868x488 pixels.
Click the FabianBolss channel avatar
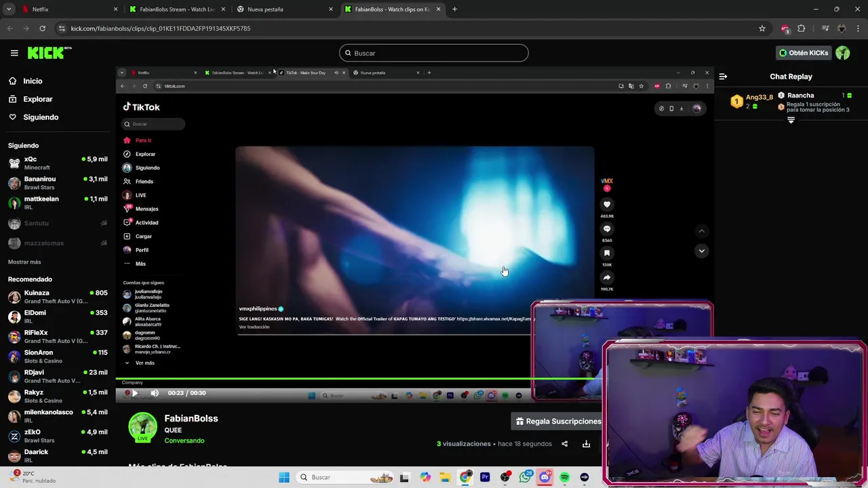point(142,427)
